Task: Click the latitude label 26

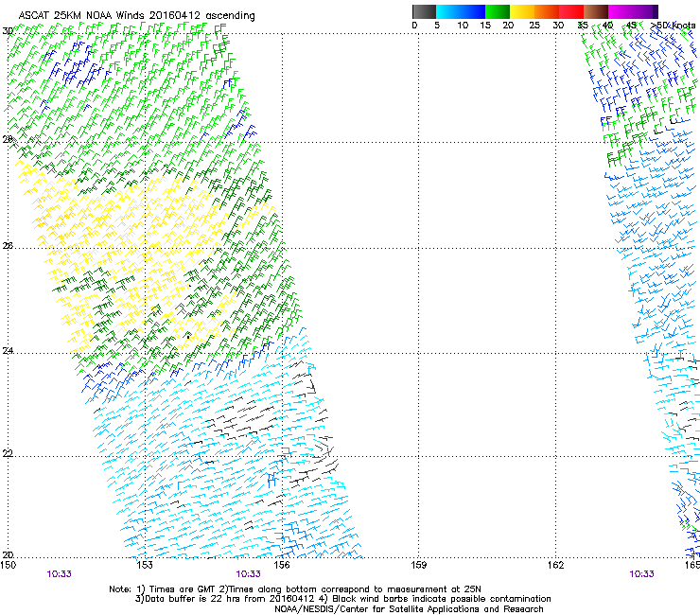Action: (x=8, y=246)
